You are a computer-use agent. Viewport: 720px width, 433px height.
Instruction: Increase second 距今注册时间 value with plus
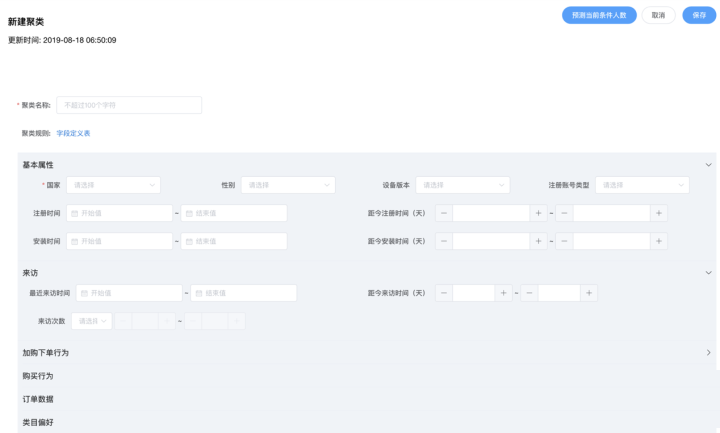[659, 213]
